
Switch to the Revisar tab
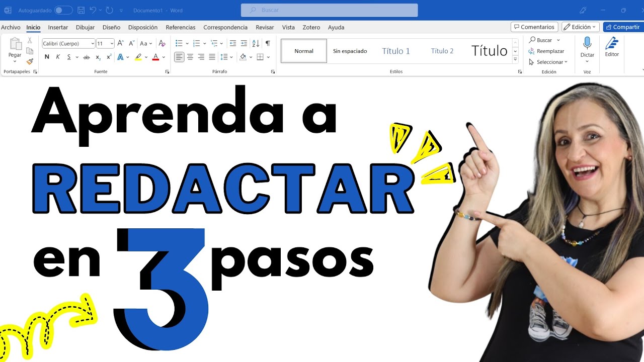(265, 27)
